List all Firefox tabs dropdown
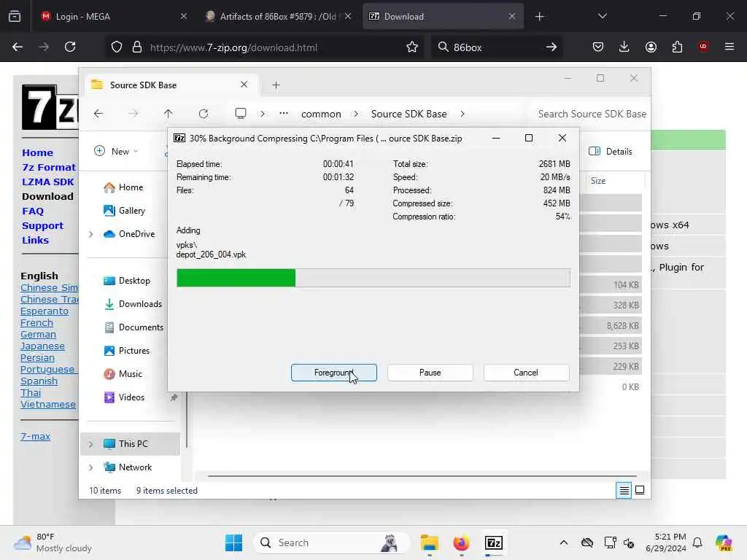 602,17
